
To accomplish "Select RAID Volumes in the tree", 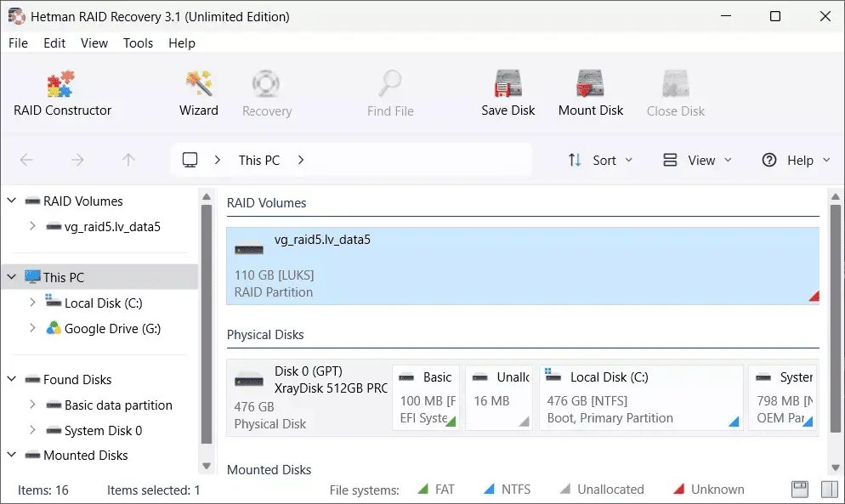I will 83,201.
